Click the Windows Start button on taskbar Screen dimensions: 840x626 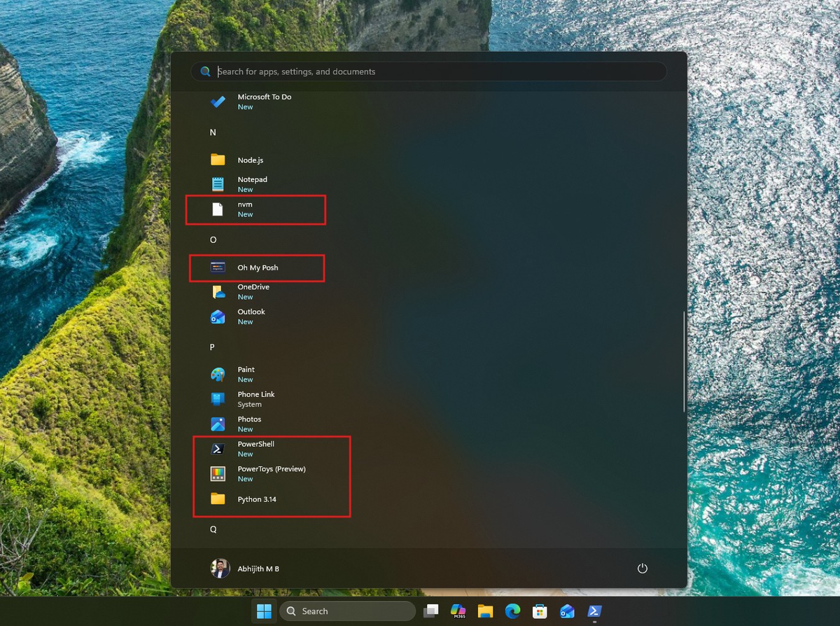click(264, 611)
